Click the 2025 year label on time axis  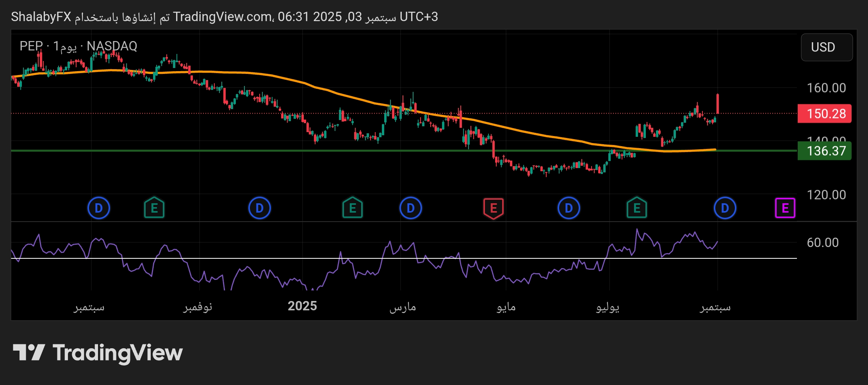(302, 306)
